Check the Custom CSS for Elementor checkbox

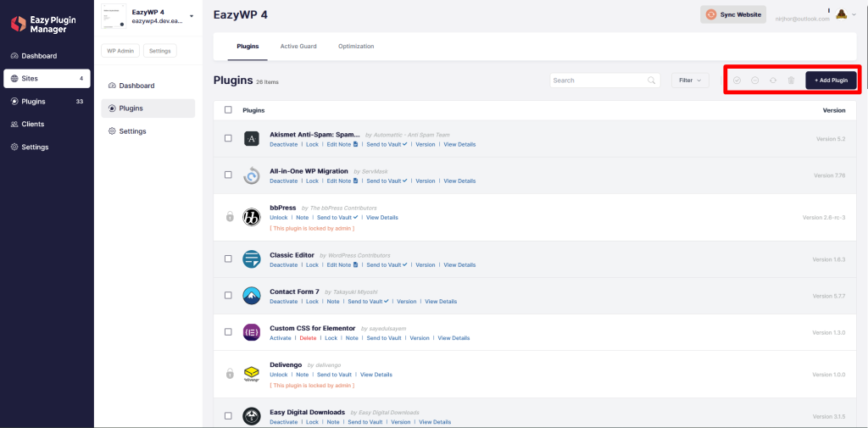(x=228, y=331)
